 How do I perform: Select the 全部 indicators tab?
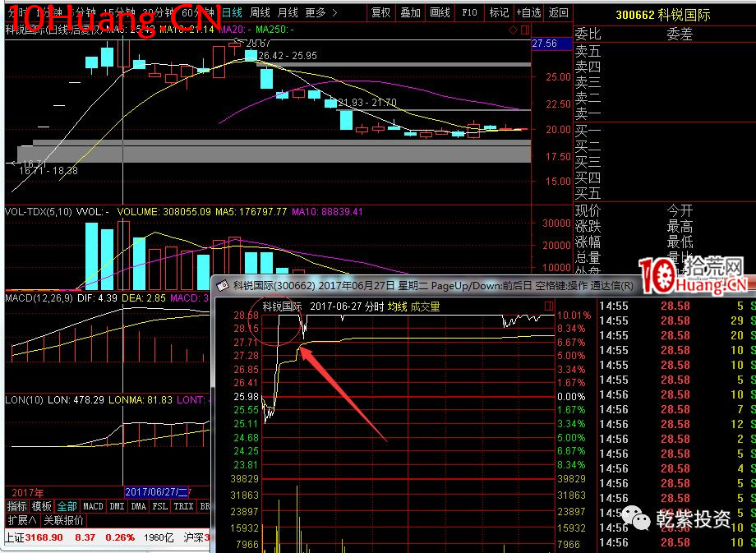(67, 506)
